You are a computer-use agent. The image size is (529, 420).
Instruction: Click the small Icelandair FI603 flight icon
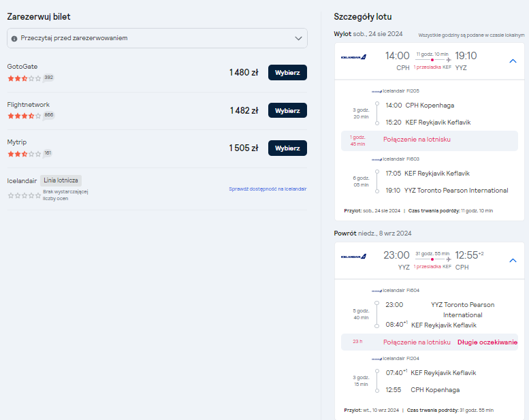pos(376,159)
